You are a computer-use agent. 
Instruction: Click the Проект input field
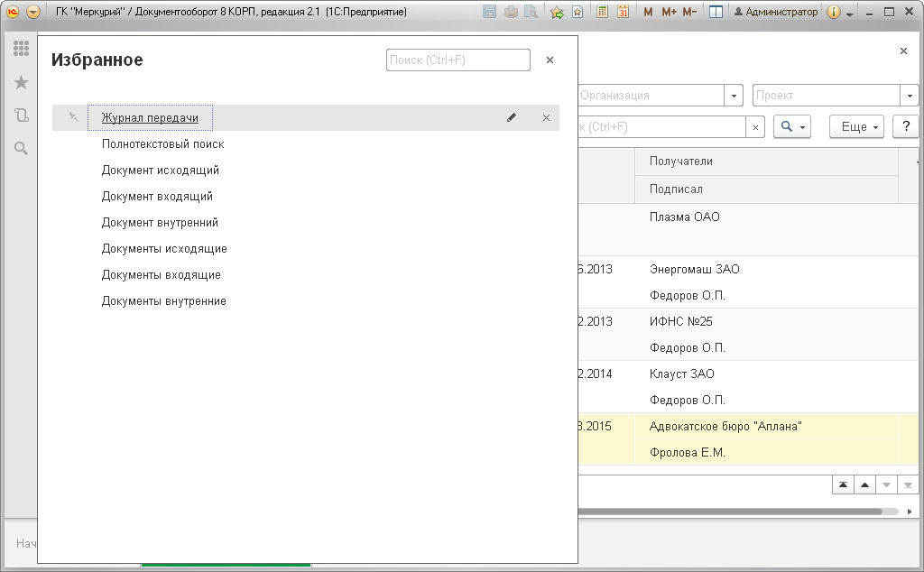click(827, 96)
